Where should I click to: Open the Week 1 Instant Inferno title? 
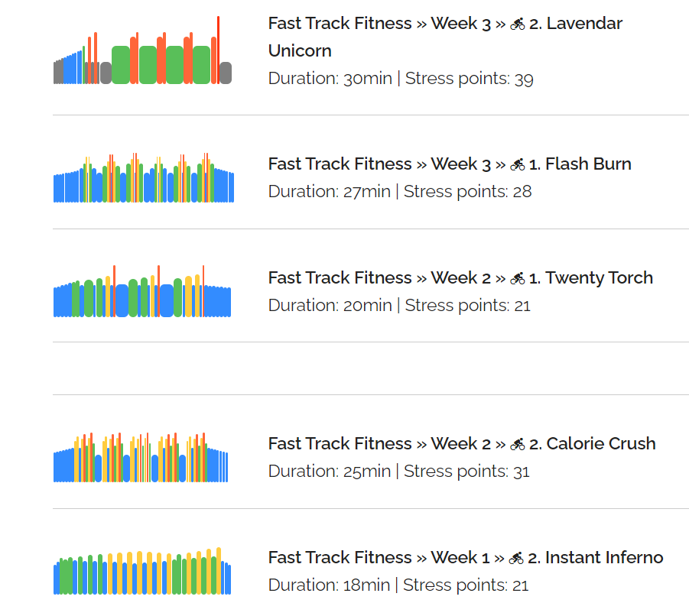coord(466,557)
